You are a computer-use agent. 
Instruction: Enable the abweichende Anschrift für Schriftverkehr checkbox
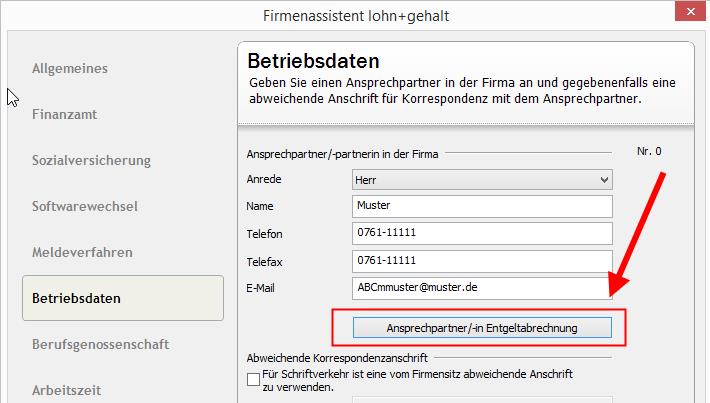point(253,378)
